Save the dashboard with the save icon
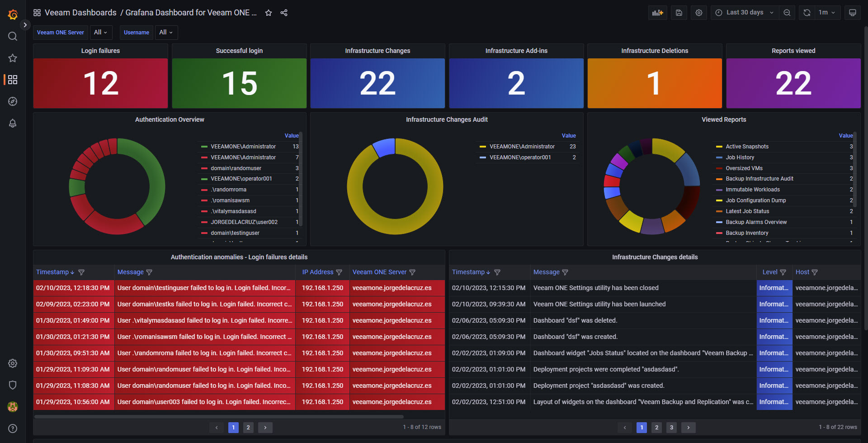 point(679,12)
